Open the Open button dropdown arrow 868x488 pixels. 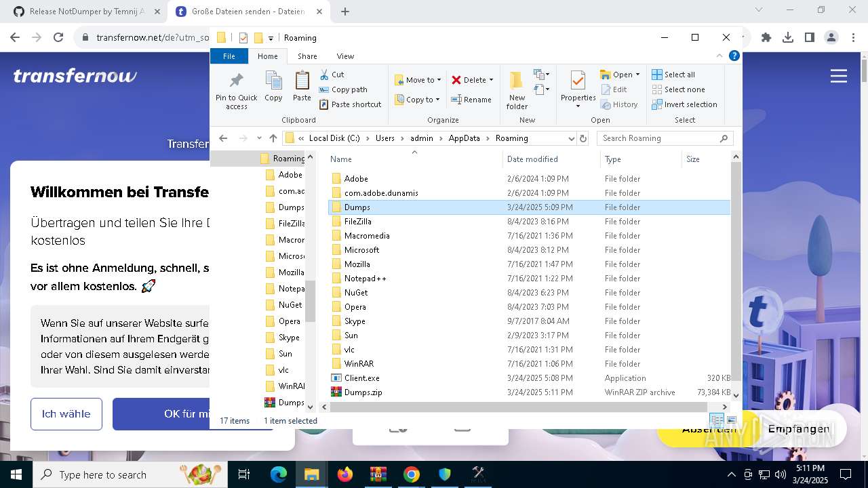[637, 75]
